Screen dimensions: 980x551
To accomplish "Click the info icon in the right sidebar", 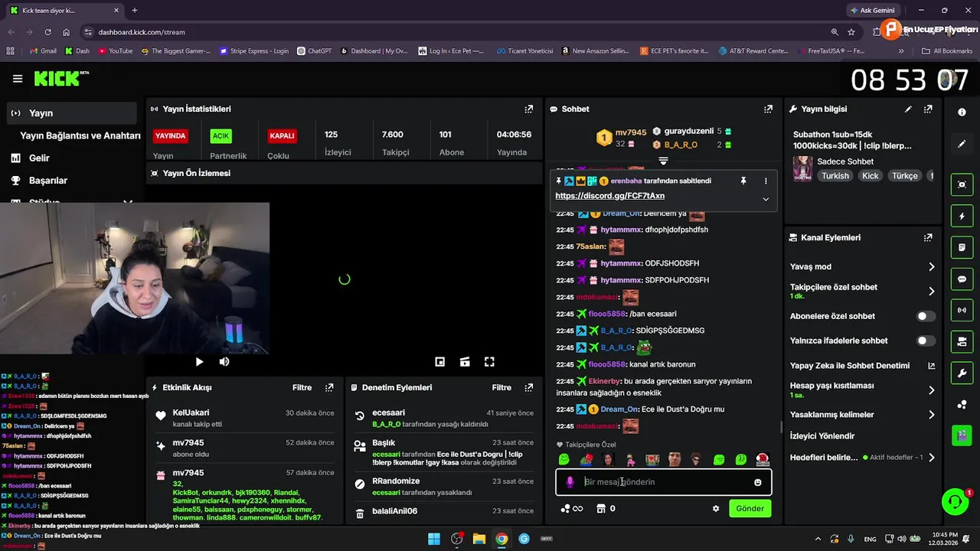I will (962, 112).
